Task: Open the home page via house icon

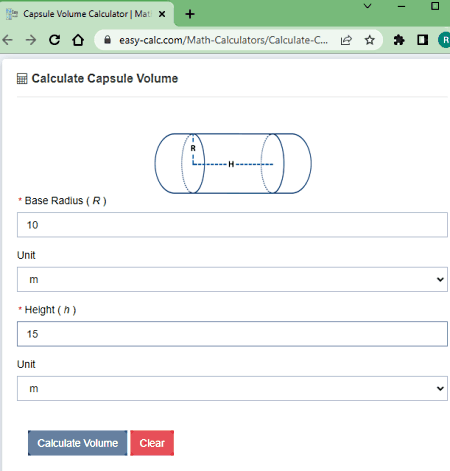Action: point(78,40)
